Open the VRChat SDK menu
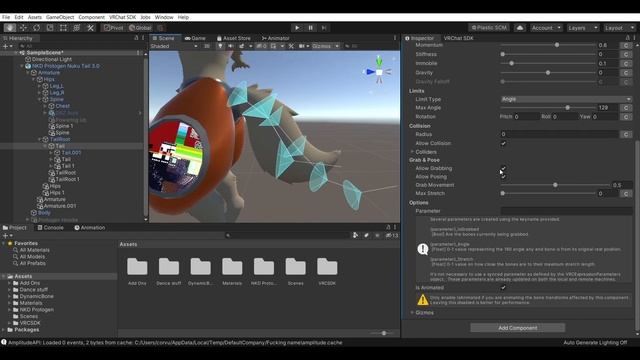 [122, 17]
